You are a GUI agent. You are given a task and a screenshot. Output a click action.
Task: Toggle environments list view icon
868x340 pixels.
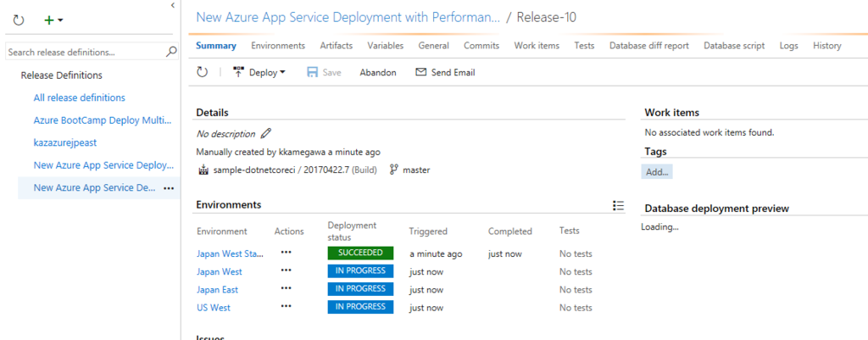point(618,205)
